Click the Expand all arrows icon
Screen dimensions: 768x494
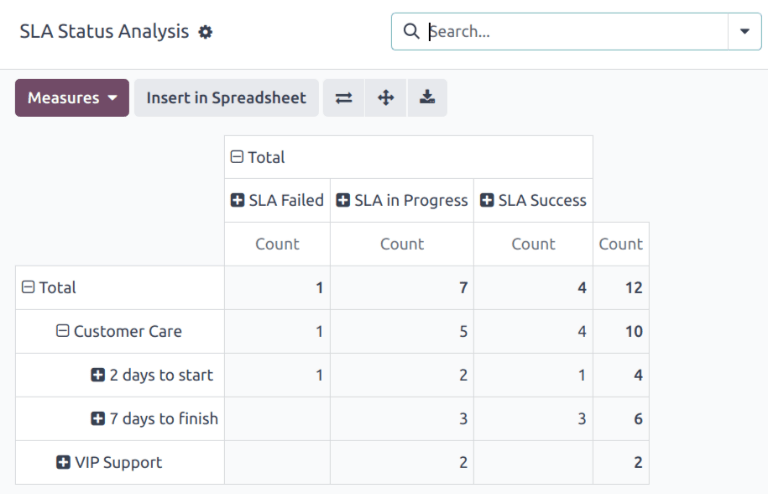(385, 98)
